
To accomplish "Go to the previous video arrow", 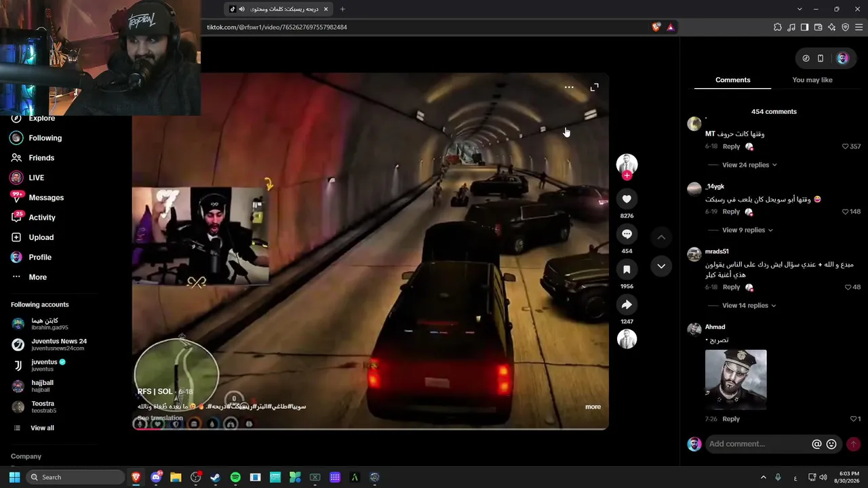I will pyautogui.click(x=661, y=237).
